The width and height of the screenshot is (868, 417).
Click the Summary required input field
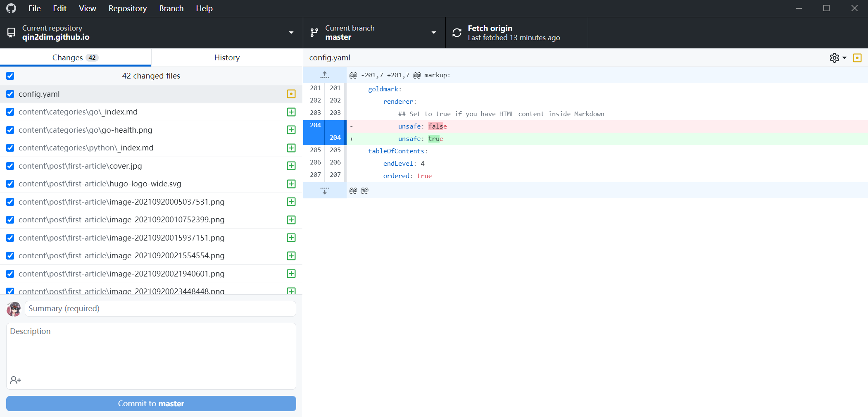pos(159,308)
